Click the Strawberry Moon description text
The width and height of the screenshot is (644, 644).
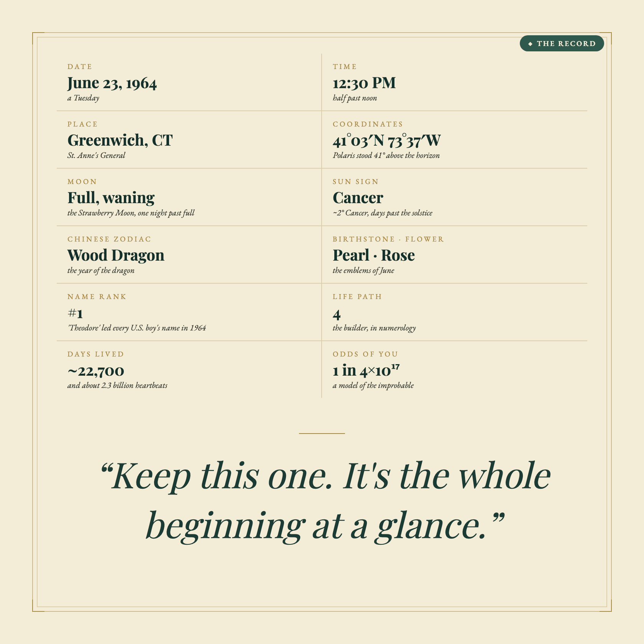tap(131, 213)
